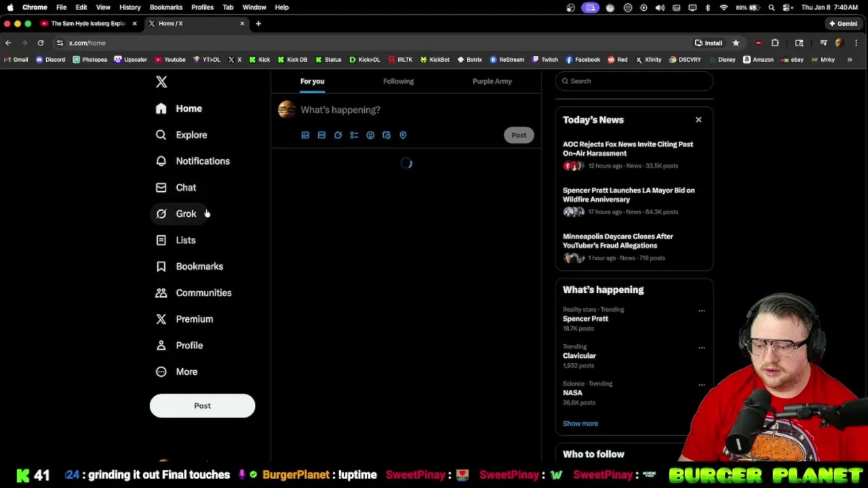The width and height of the screenshot is (868, 488).
Task: Open more options for Spencer Pratt trend
Action: [x=702, y=311]
